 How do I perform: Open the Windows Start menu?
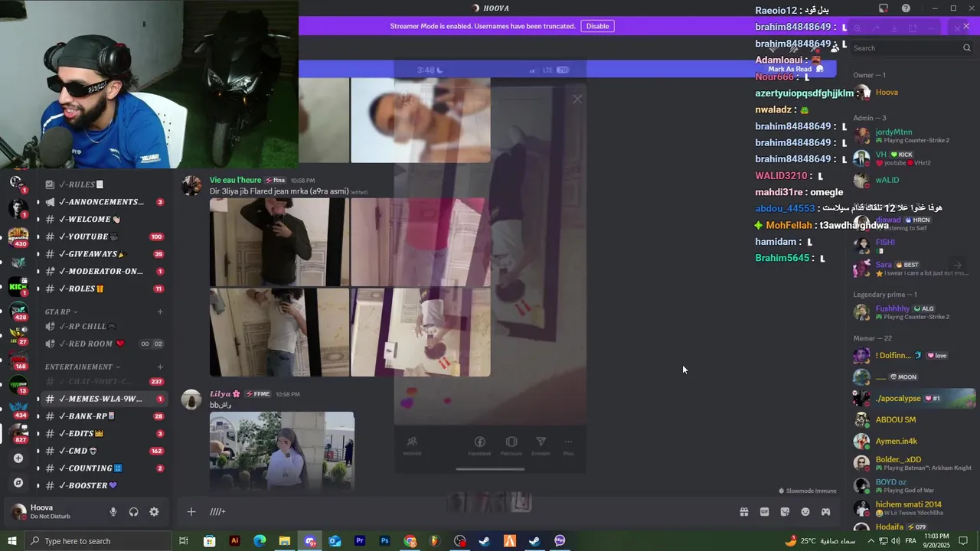point(11,541)
